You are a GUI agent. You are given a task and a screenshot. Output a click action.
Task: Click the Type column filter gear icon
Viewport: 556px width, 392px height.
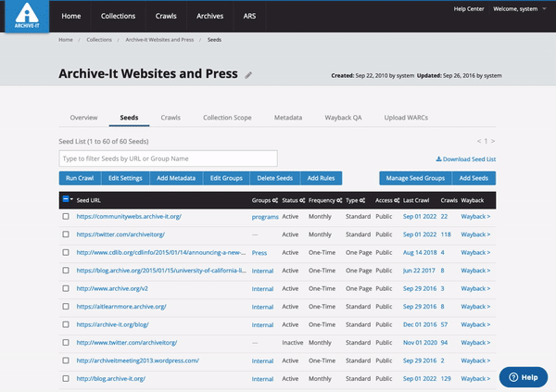pyautogui.click(x=364, y=200)
